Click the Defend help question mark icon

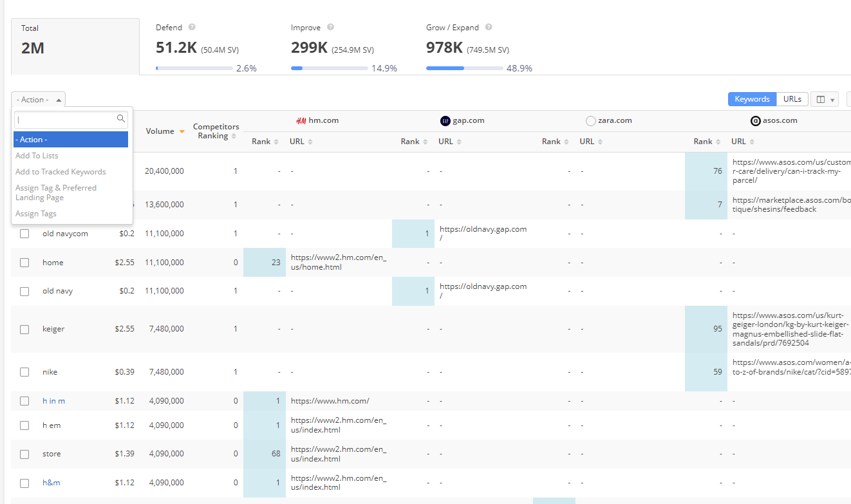coord(192,28)
